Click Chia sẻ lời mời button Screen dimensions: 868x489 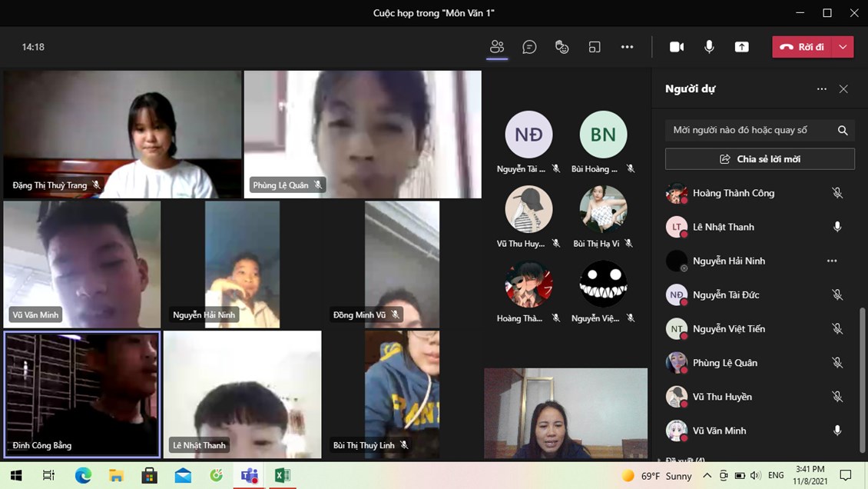759,159
